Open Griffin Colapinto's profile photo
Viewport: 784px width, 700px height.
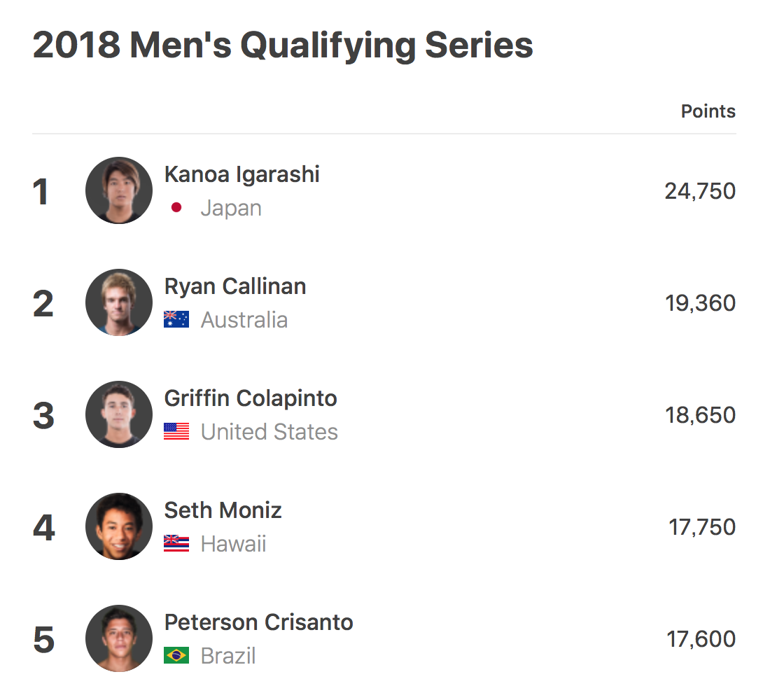point(119,414)
